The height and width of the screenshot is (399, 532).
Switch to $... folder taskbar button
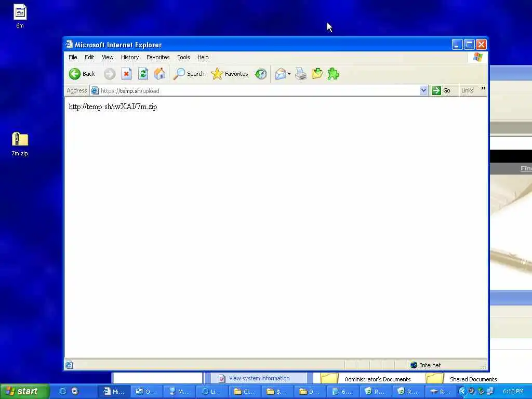coord(278,392)
